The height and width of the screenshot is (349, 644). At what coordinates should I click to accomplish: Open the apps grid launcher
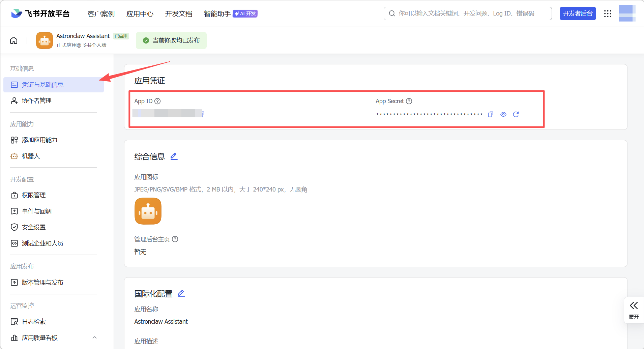point(608,13)
